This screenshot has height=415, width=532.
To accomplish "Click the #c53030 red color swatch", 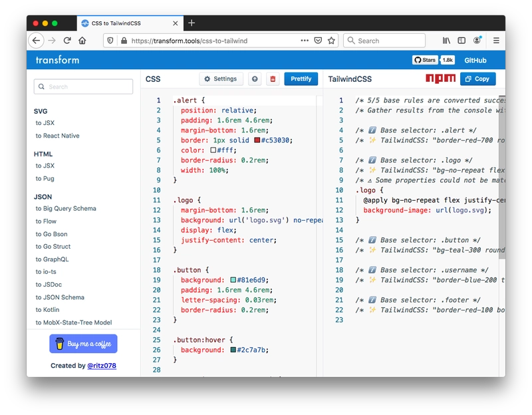I will coord(257,140).
